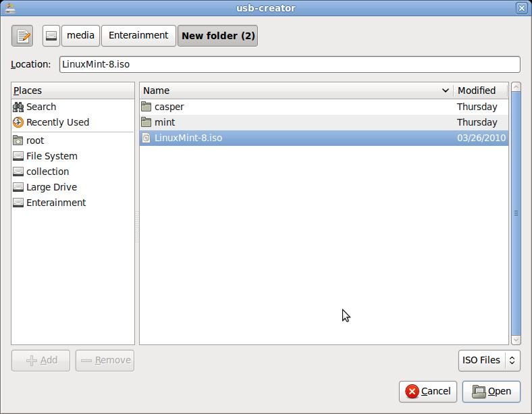Click the scrollbar up arrow

[516, 87]
